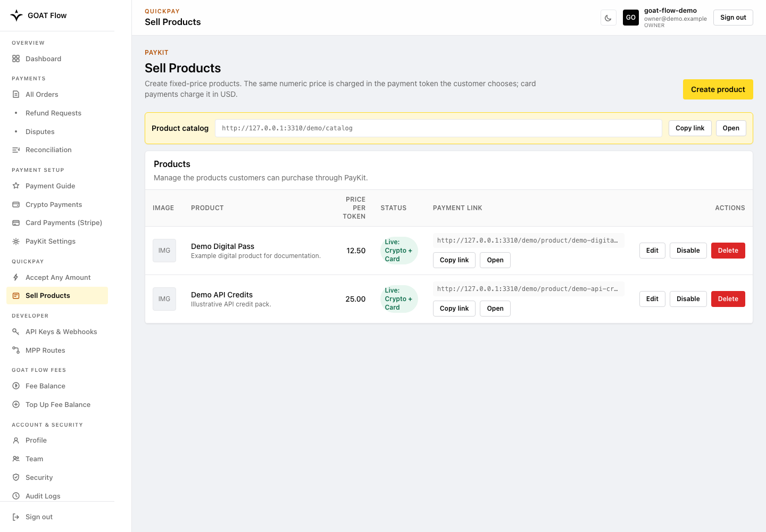This screenshot has height=532, width=766.
Task: Click the Reconciliation list icon
Action: (16, 150)
